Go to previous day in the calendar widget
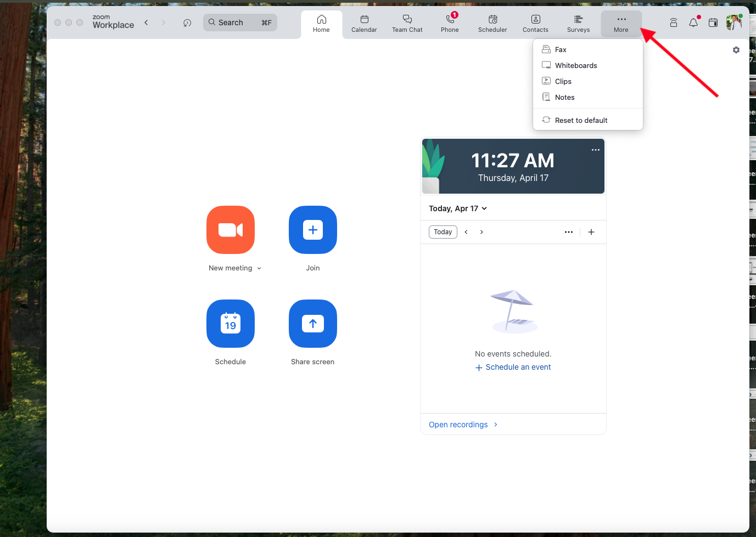This screenshot has width=756, height=537. (466, 232)
